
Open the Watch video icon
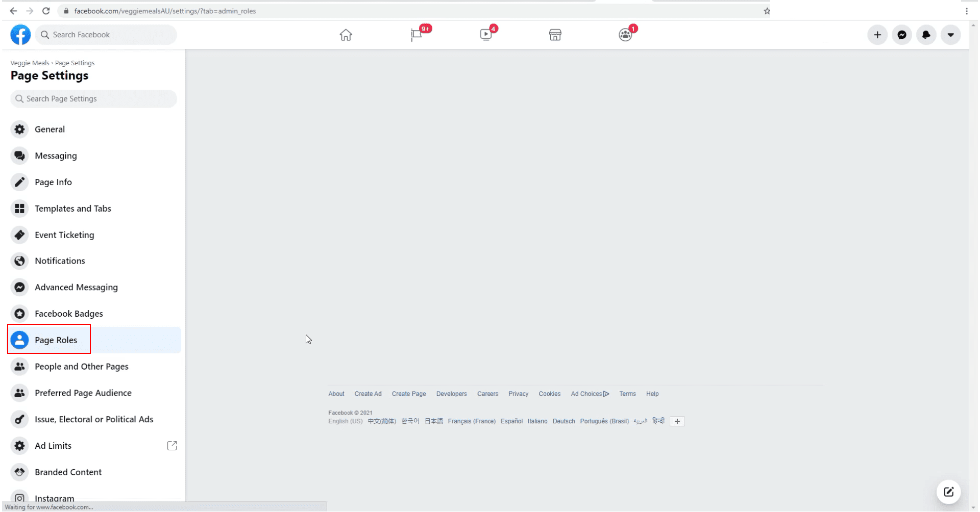point(486,35)
